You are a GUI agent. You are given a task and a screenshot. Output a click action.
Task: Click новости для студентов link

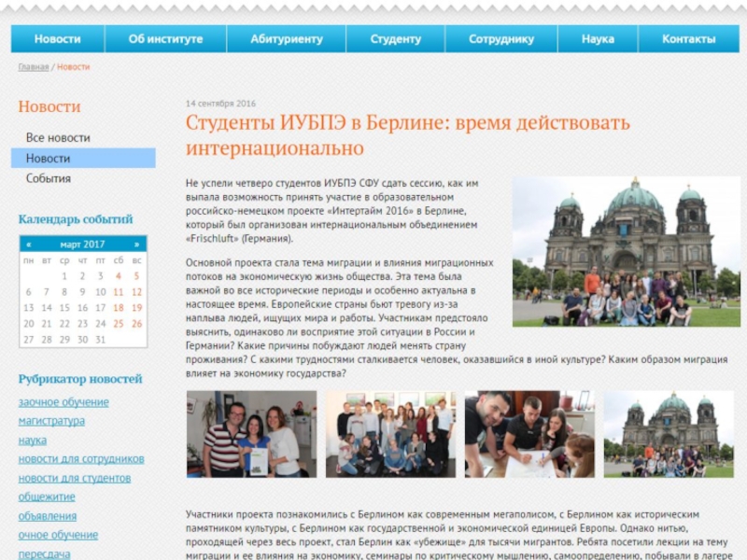pos(75,478)
